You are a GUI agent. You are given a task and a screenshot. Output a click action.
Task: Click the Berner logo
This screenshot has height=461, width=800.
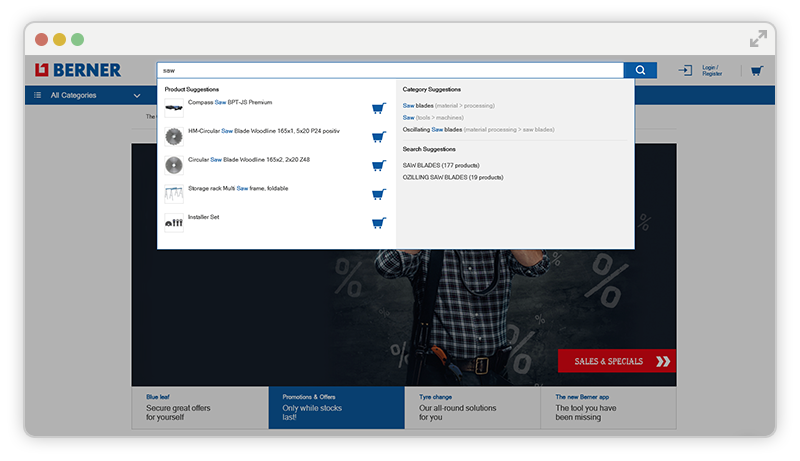[78, 70]
